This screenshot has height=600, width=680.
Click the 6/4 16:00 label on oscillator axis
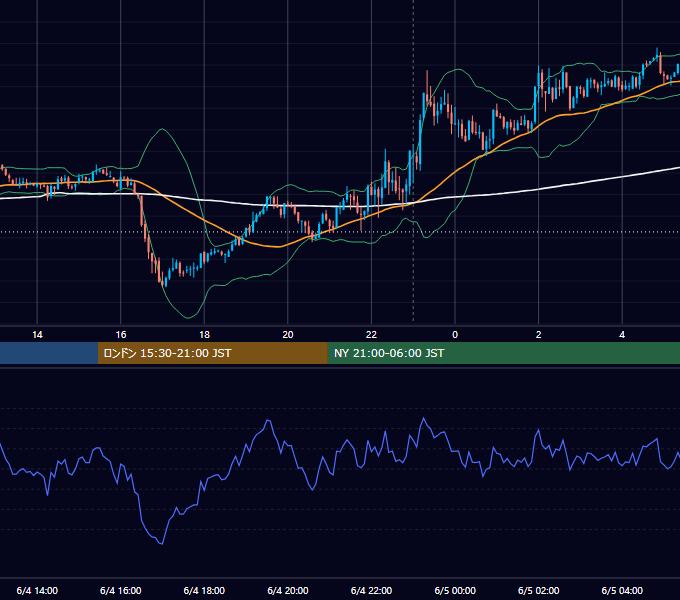click(x=121, y=590)
